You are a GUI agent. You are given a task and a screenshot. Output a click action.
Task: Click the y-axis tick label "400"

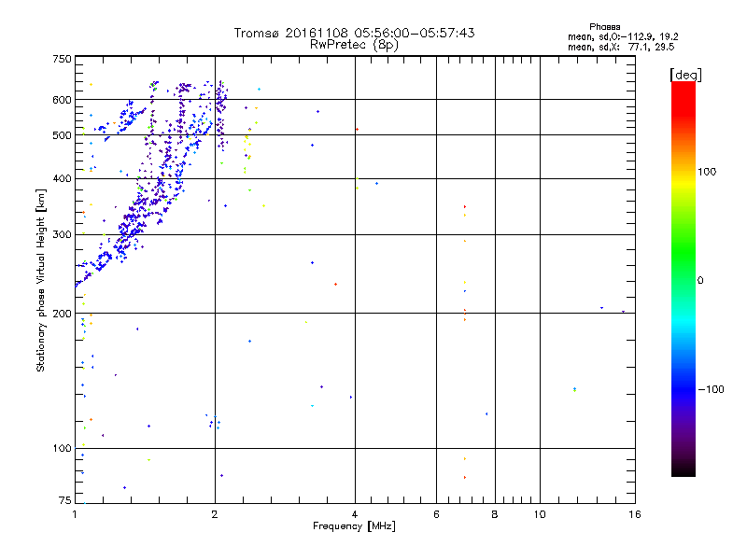[62, 178]
